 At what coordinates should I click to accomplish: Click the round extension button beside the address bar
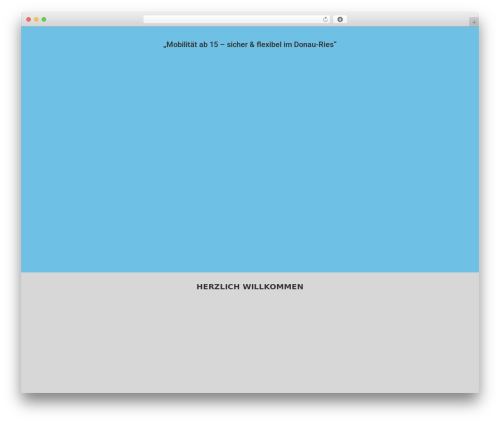click(x=340, y=20)
